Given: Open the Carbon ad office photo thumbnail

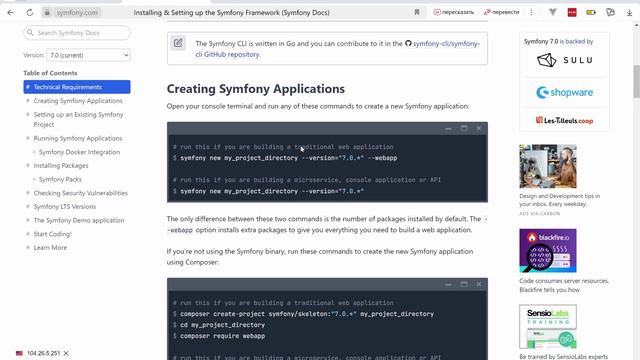Looking at the screenshot, I should [548, 166].
